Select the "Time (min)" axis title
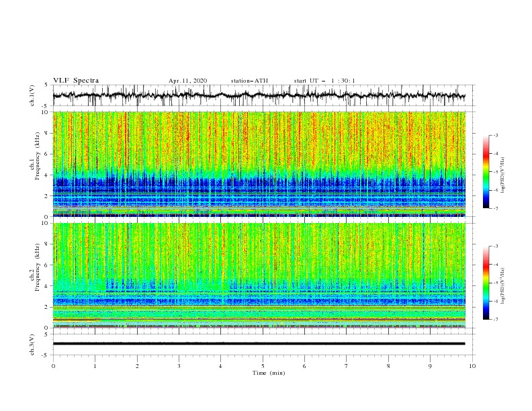Viewport: 532px width, 411px height. pyautogui.click(x=269, y=373)
